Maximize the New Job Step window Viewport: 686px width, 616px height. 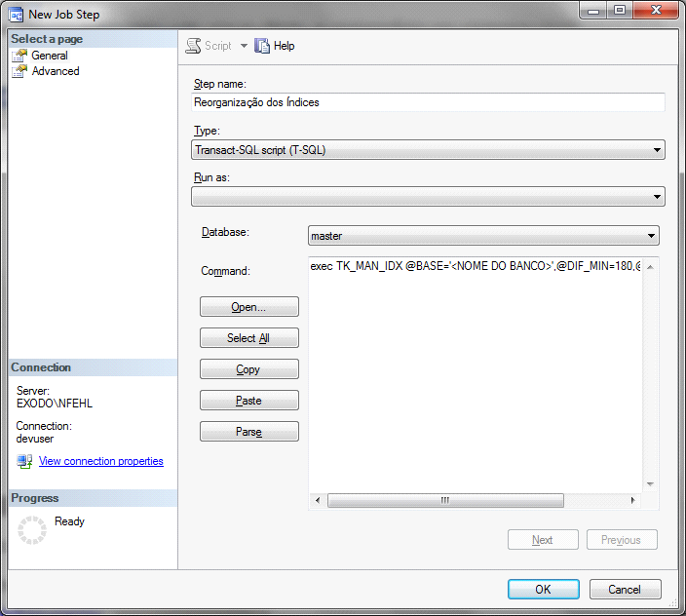point(619,10)
